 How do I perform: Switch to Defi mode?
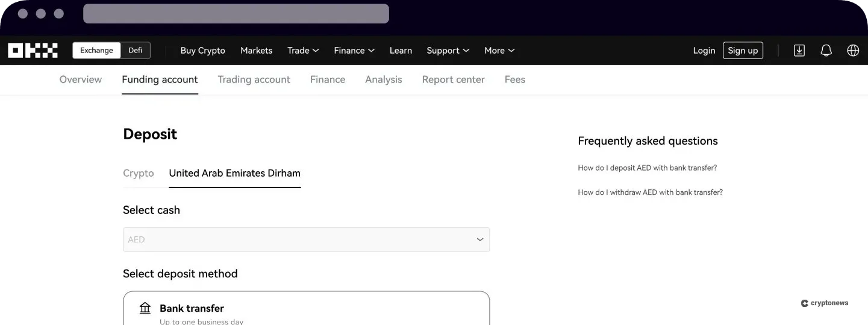[136, 51]
